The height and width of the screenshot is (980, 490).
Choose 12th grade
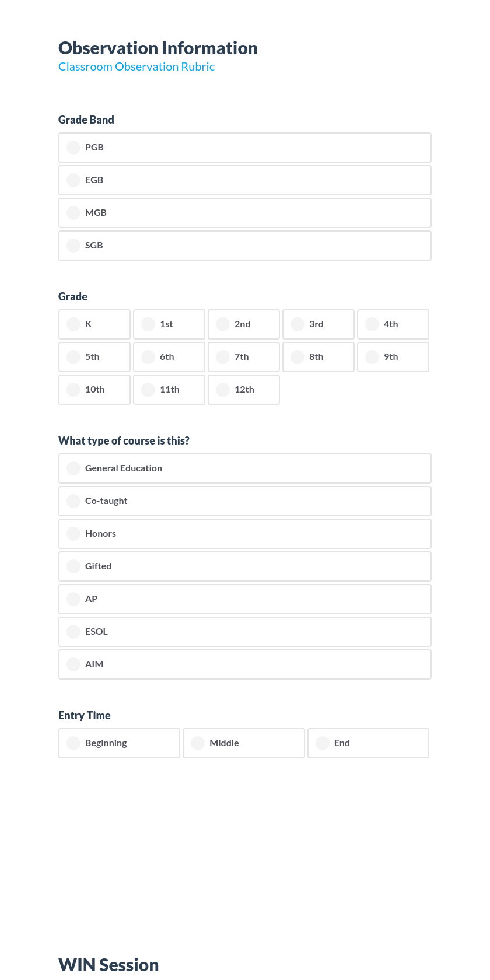click(243, 389)
